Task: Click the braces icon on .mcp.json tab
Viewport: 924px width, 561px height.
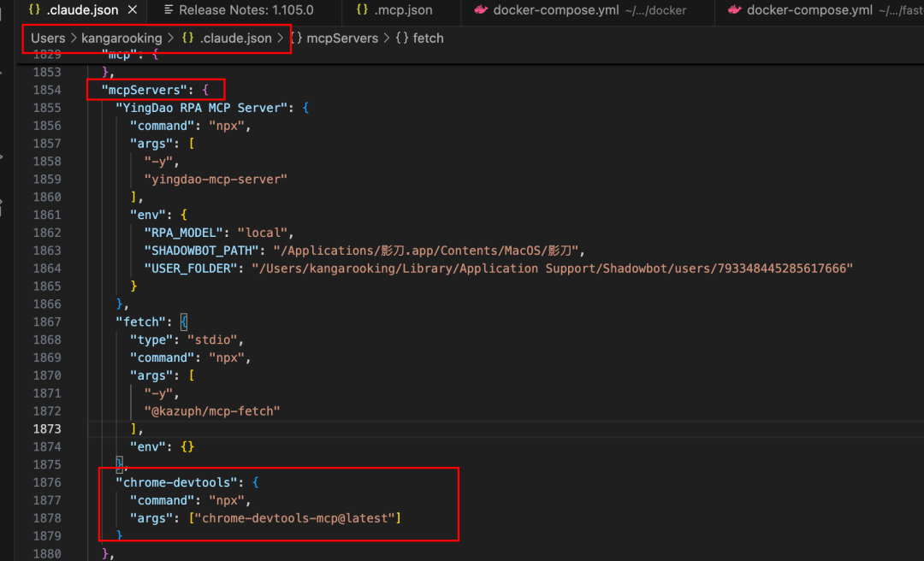Action: click(363, 9)
